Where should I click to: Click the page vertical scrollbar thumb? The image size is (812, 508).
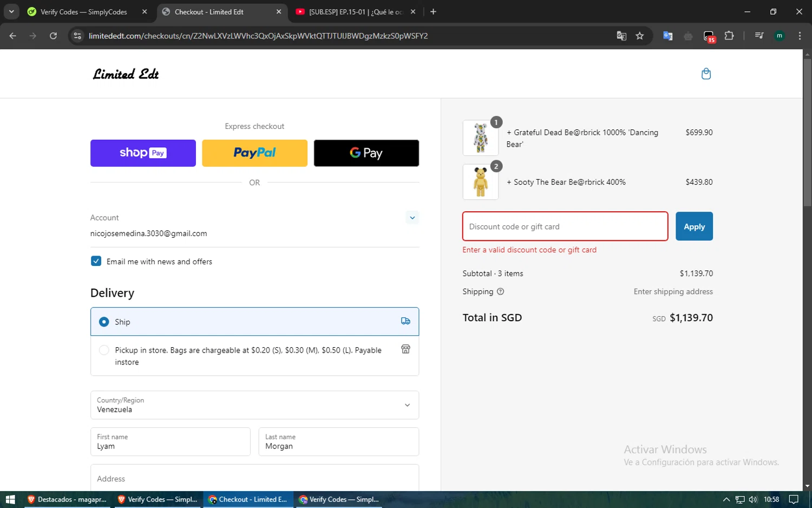(x=807, y=133)
